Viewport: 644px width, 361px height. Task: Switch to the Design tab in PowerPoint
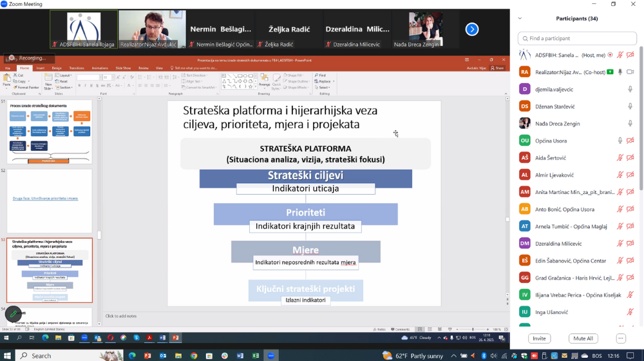pos(57,68)
